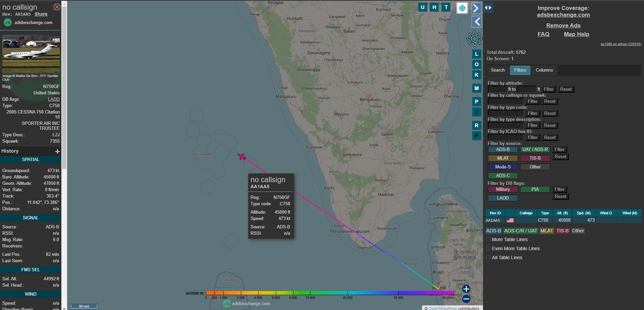
Task: Click the R map button
Action: tap(476, 125)
